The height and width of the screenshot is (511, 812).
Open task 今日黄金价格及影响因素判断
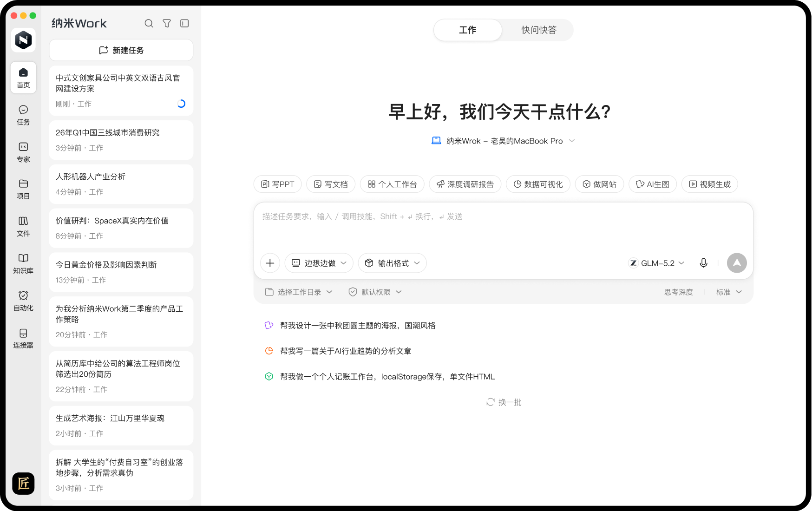pos(121,272)
